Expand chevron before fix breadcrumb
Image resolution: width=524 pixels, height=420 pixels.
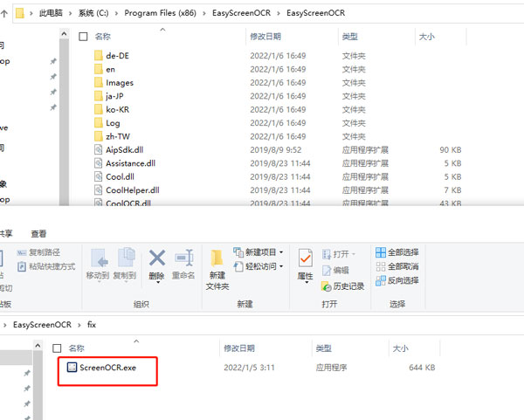pos(79,325)
